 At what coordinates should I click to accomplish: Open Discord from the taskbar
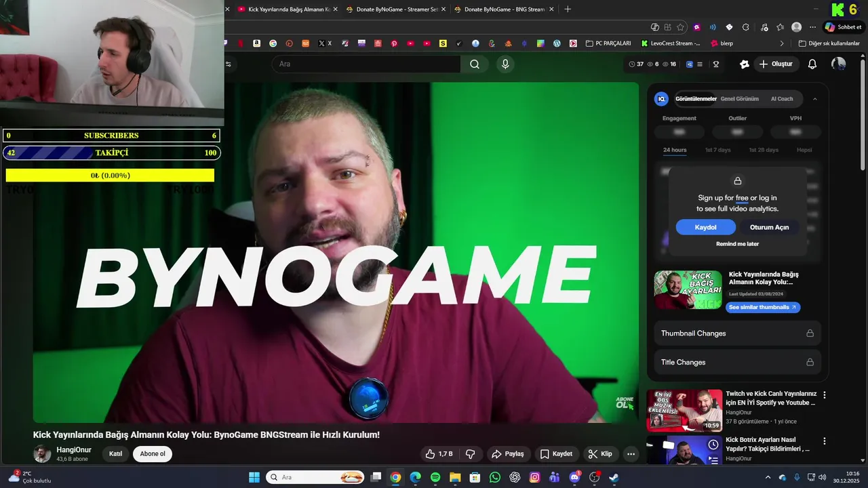tap(575, 477)
